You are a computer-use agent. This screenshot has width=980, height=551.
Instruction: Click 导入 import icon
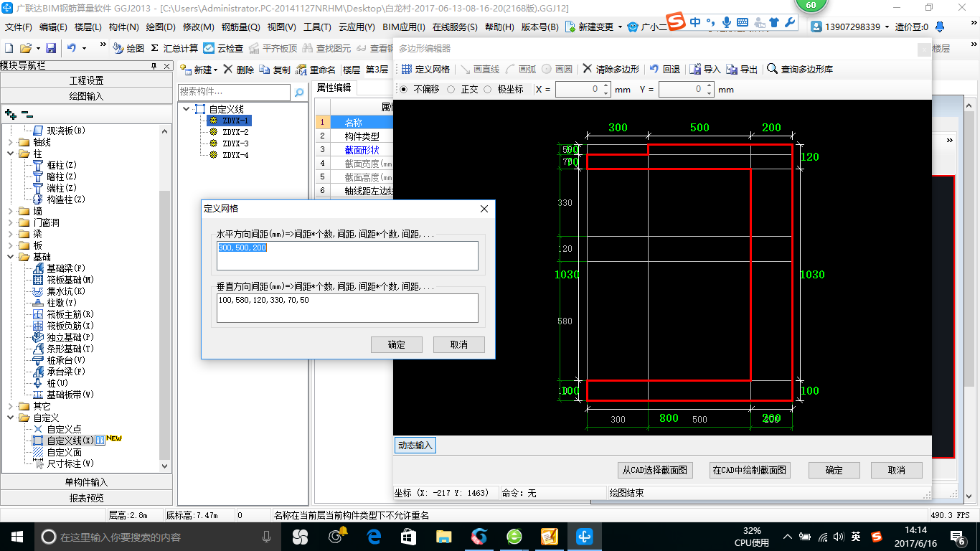pyautogui.click(x=695, y=70)
